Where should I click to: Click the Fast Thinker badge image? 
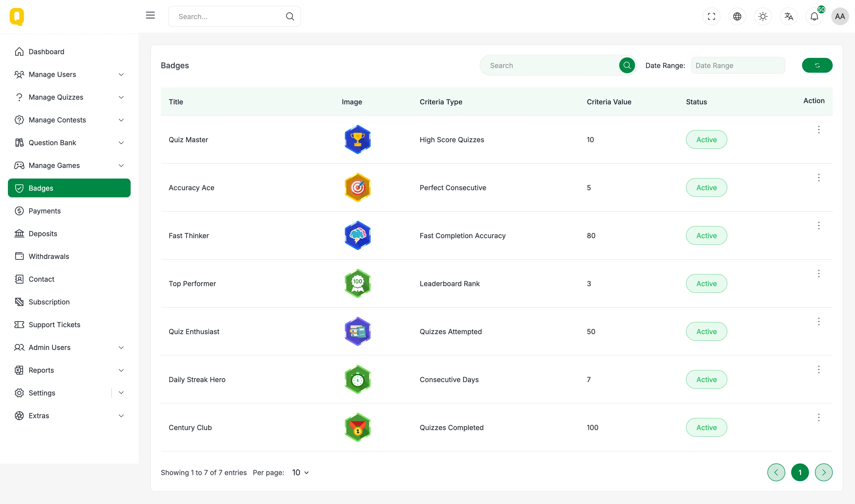click(x=357, y=235)
